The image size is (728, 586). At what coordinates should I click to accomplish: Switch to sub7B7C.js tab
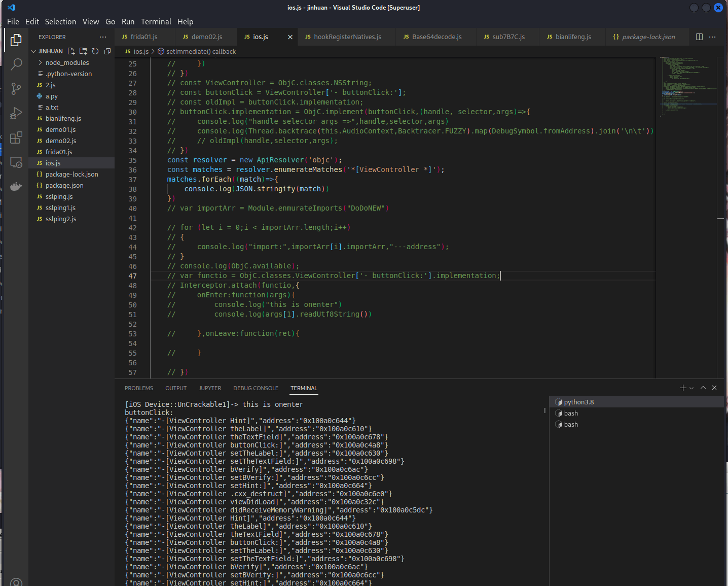coord(508,37)
